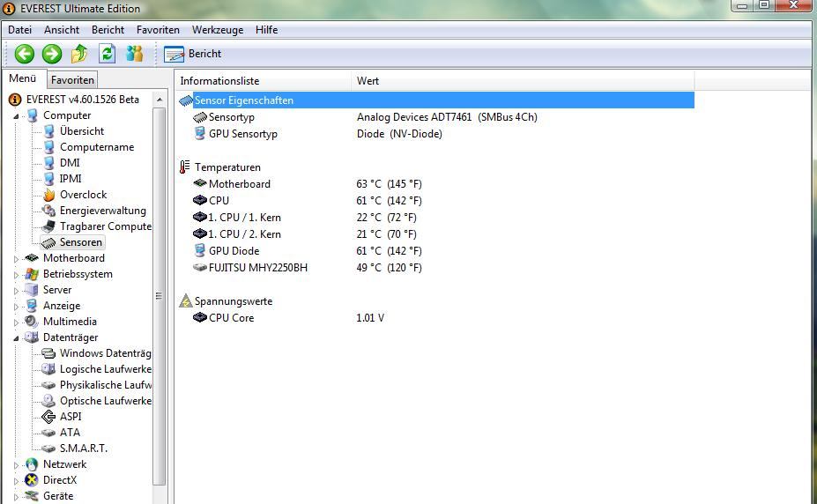Click the Anzeige monitor icon

click(x=32, y=306)
